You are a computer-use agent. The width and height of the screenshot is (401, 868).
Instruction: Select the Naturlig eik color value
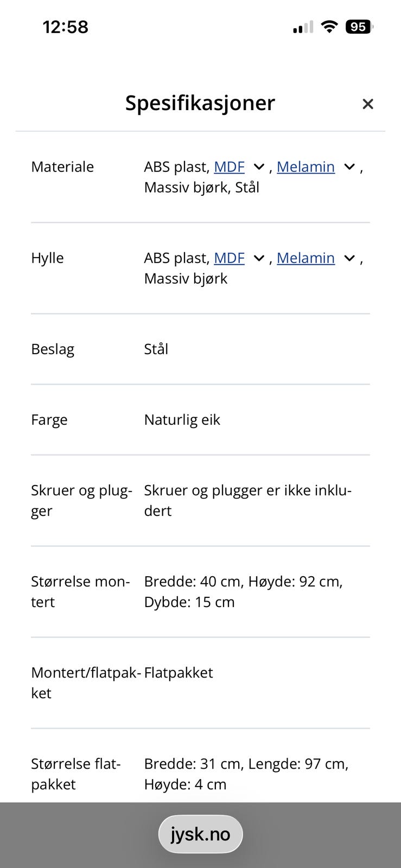click(x=182, y=419)
